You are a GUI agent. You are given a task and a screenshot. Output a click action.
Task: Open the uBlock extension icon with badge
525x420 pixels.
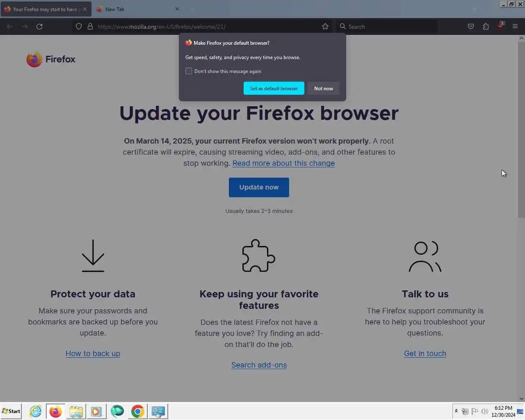pyautogui.click(x=500, y=26)
